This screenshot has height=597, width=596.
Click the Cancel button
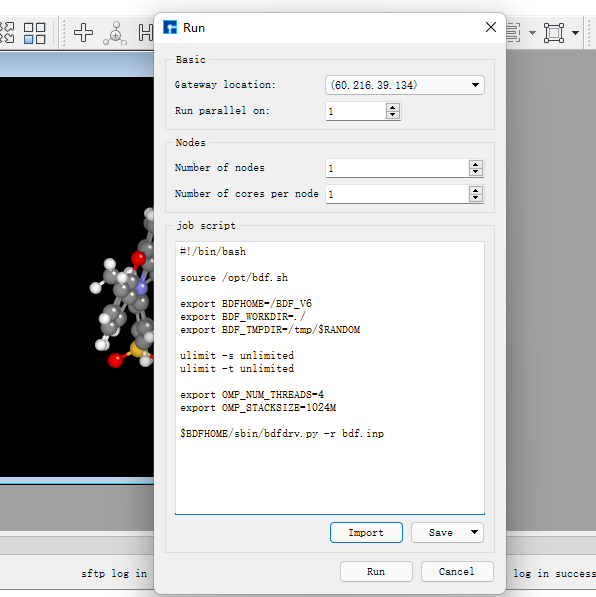(457, 571)
